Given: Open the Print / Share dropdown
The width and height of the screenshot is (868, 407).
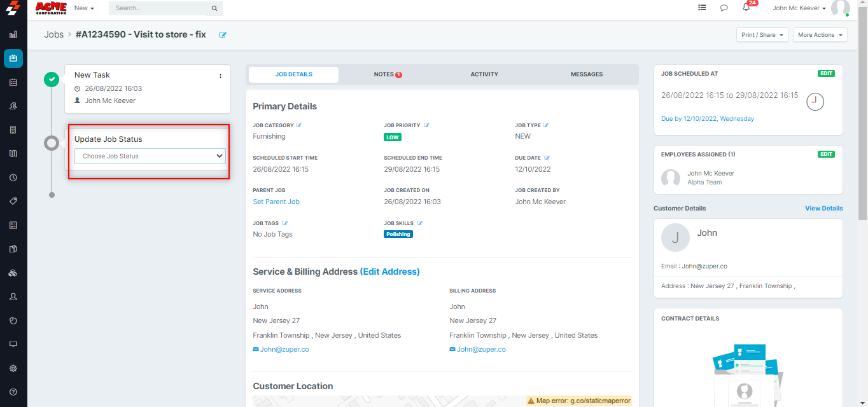Looking at the screenshot, I should (x=762, y=35).
